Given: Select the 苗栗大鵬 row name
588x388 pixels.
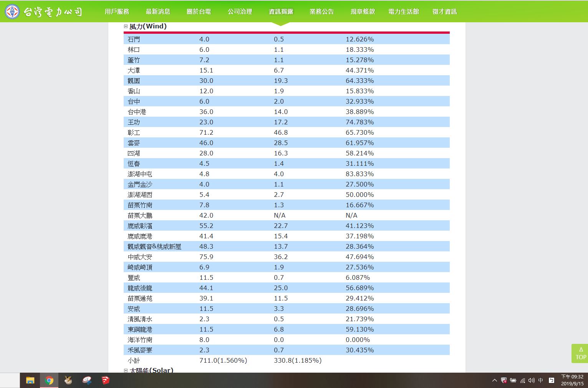Looking at the screenshot, I should 140,215.
